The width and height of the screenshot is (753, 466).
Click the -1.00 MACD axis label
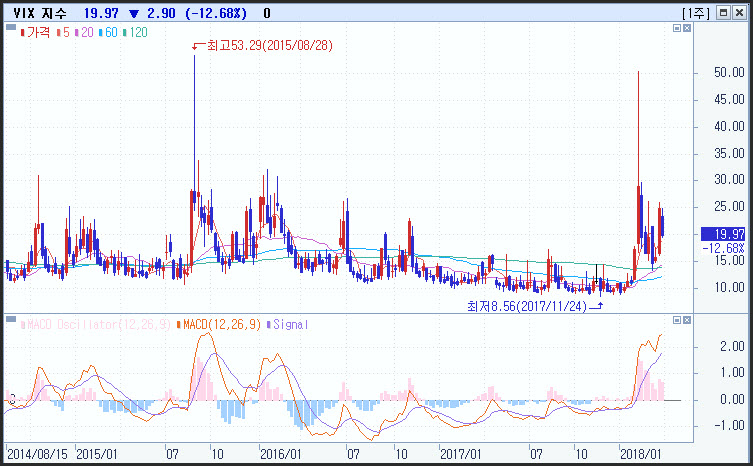tap(729, 426)
